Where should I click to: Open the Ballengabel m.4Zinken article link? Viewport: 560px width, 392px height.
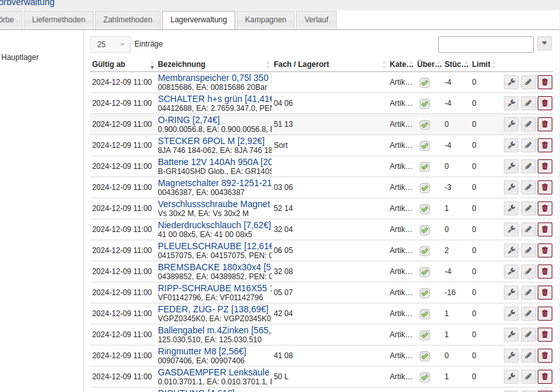(x=214, y=330)
